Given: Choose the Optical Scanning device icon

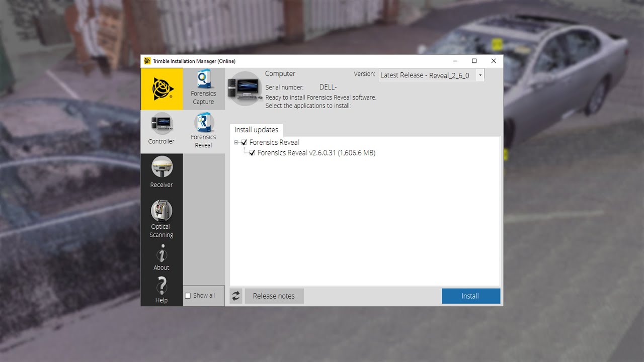Looking at the screenshot, I should pyautogui.click(x=162, y=210).
